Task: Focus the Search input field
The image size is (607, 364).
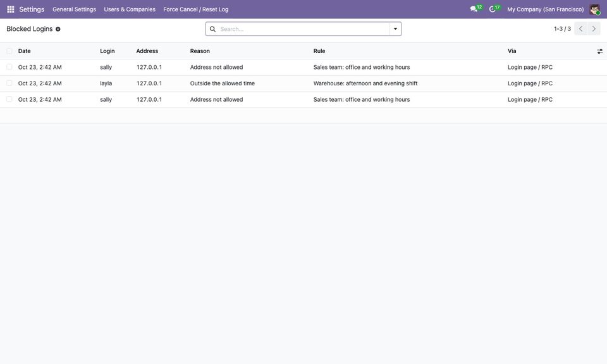Action: pyautogui.click(x=303, y=29)
